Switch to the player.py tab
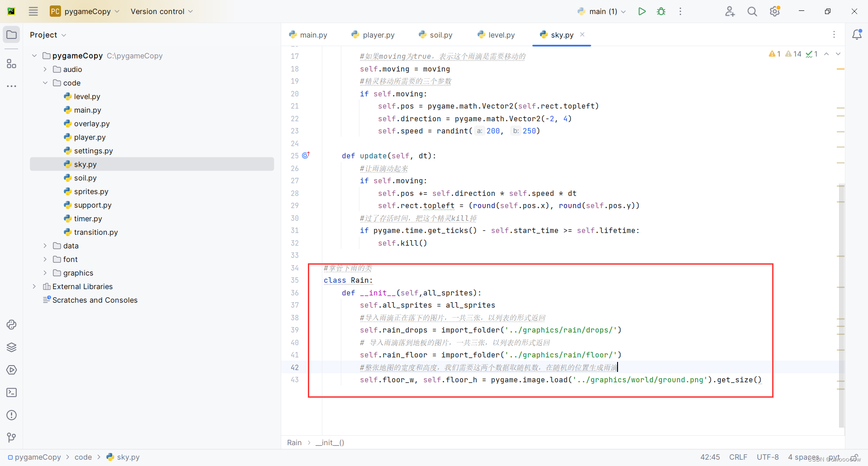The height and width of the screenshot is (466, 868). (373, 35)
